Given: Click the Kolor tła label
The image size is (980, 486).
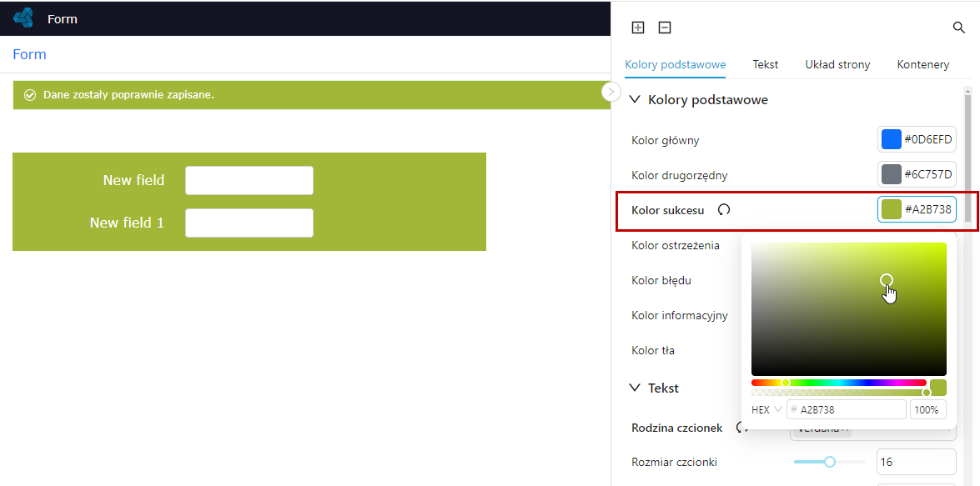Looking at the screenshot, I should (x=653, y=350).
